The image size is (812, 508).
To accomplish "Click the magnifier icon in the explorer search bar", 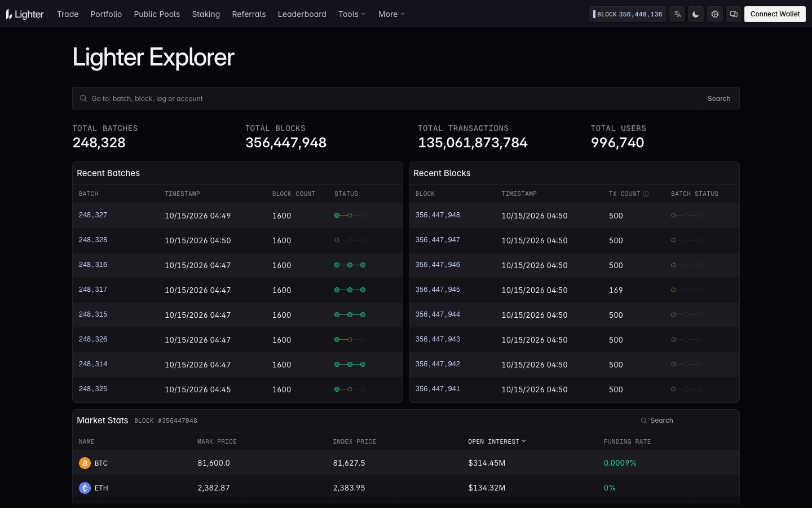I will point(83,98).
